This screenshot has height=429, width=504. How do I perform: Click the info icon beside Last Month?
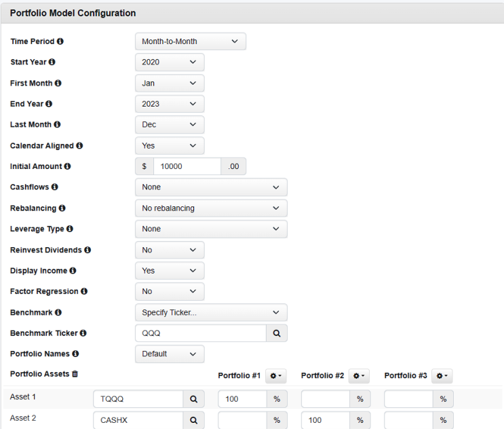click(57, 124)
